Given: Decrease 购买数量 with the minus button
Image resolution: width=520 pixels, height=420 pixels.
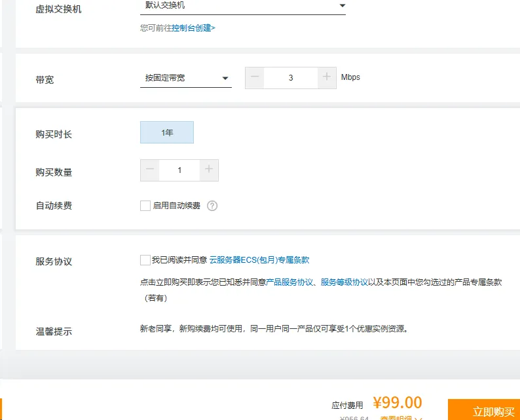Looking at the screenshot, I should (x=150, y=170).
